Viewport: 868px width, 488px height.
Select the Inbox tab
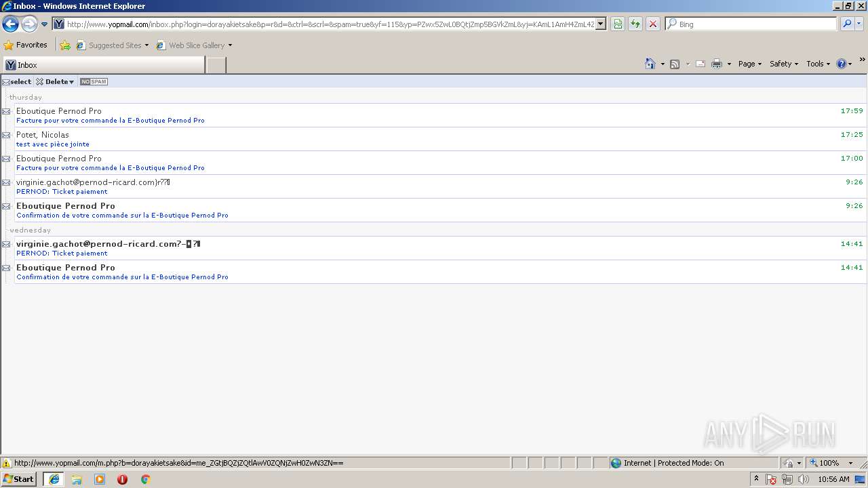pyautogui.click(x=103, y=65)
